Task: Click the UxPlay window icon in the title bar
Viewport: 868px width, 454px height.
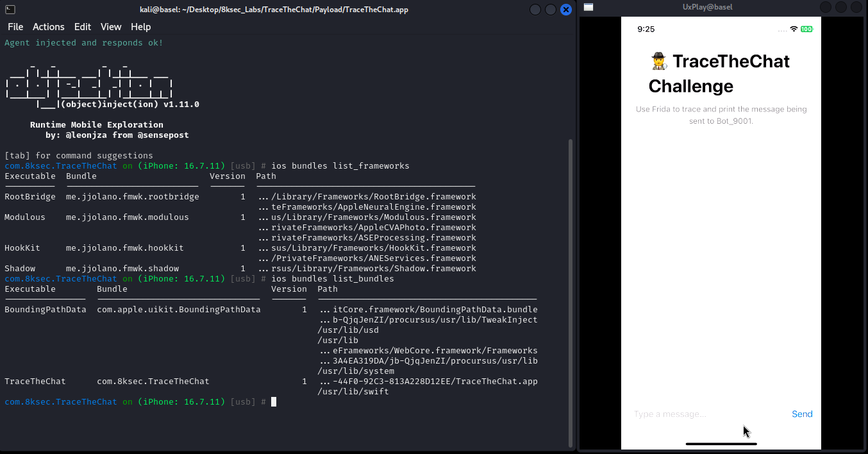Action: pyautogui.click(x=588, y=7)
